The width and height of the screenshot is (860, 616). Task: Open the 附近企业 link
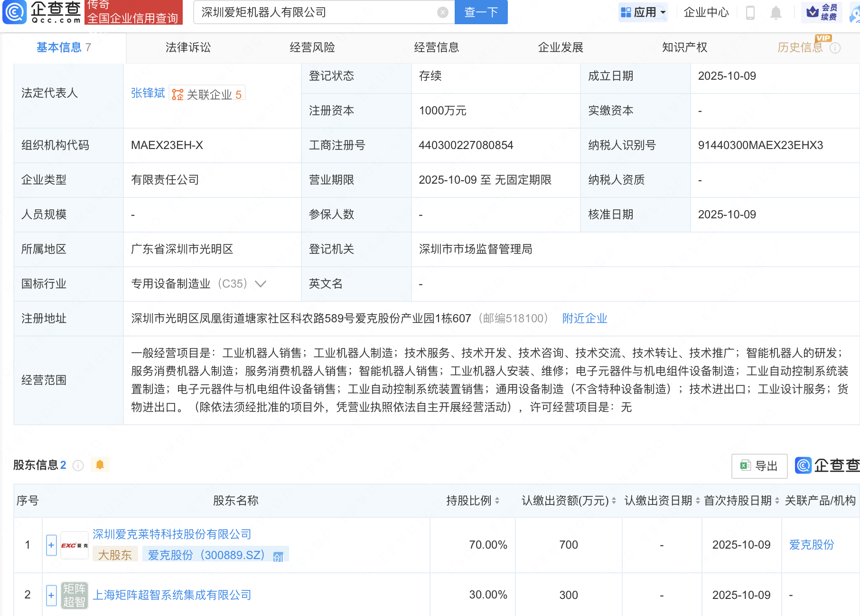pyautogui.click(x=584, y=318)
